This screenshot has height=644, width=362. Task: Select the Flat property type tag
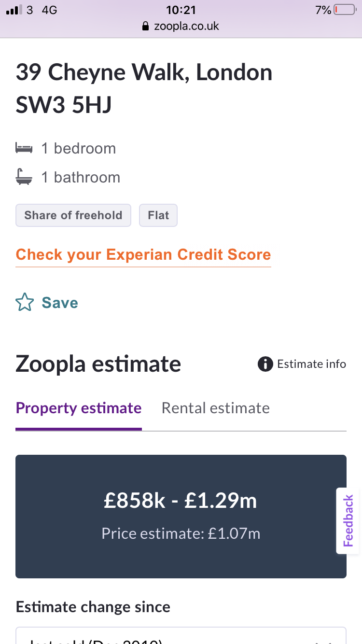tap(158, 215)
